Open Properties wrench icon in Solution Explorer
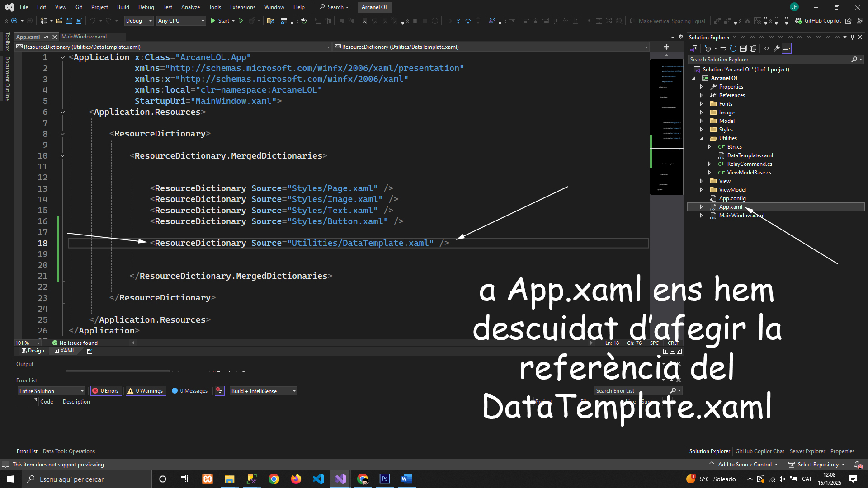Viewport: 868px width, 488px height. pyautogui.click(x=777, y=48)
